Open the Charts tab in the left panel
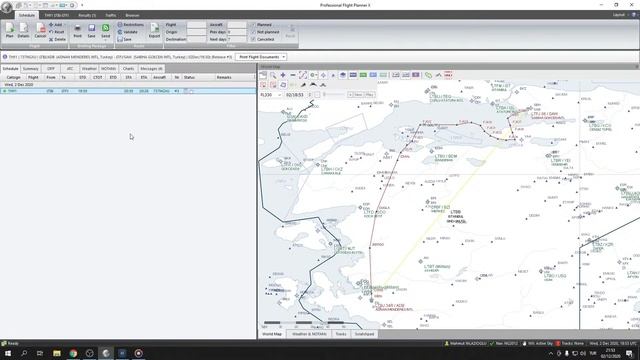640x360 pixels. tap(128, 69)
